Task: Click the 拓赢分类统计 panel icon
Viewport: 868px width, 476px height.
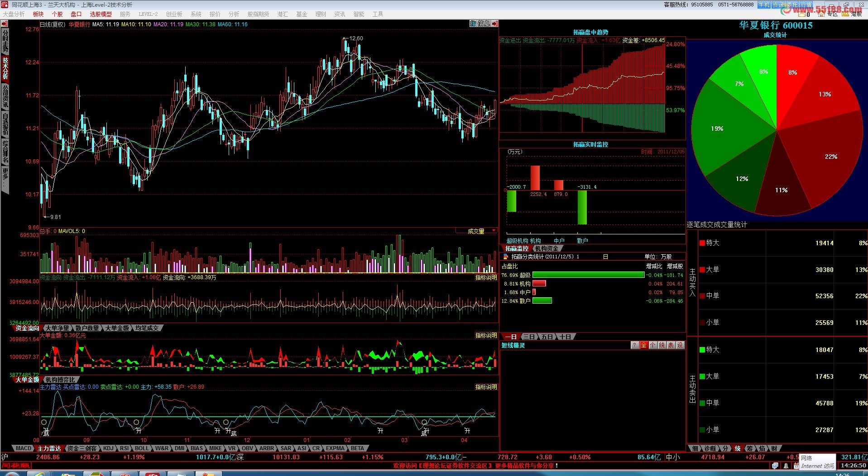Action: tap(506, 257)
